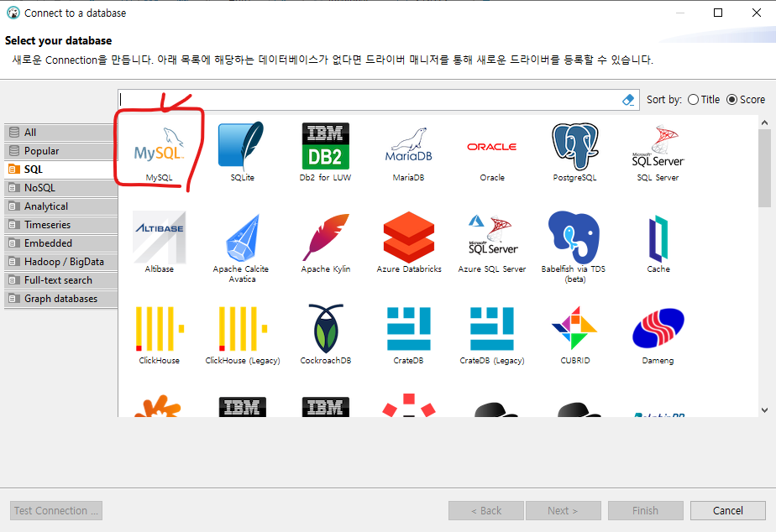This screenshot has height=532, width=776.
Task: Click the Test Connection button
Action: [x=56, y=511]
